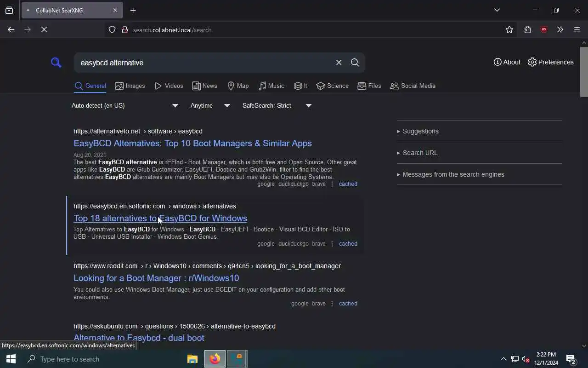This screenshot has height=368, width=588.
Task: Open the network status tray icon
Action: tap(515, 359)
